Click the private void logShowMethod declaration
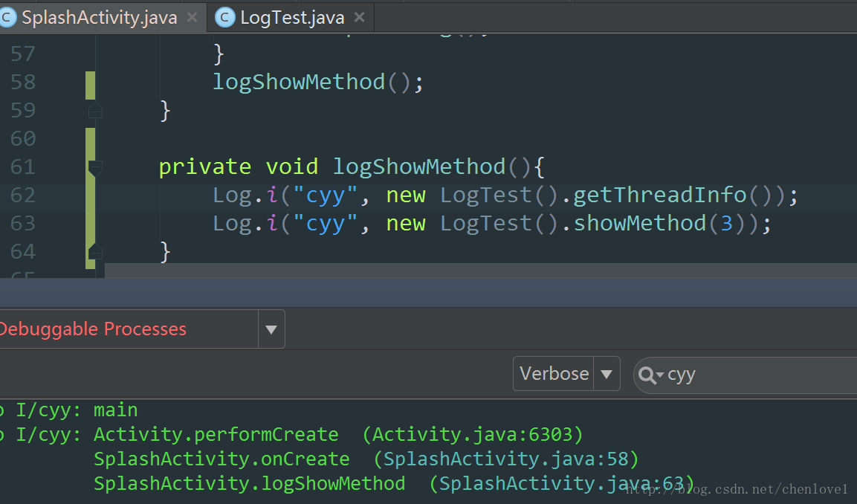The height and width of the screenshot is (504, 857). click(352, 167)
